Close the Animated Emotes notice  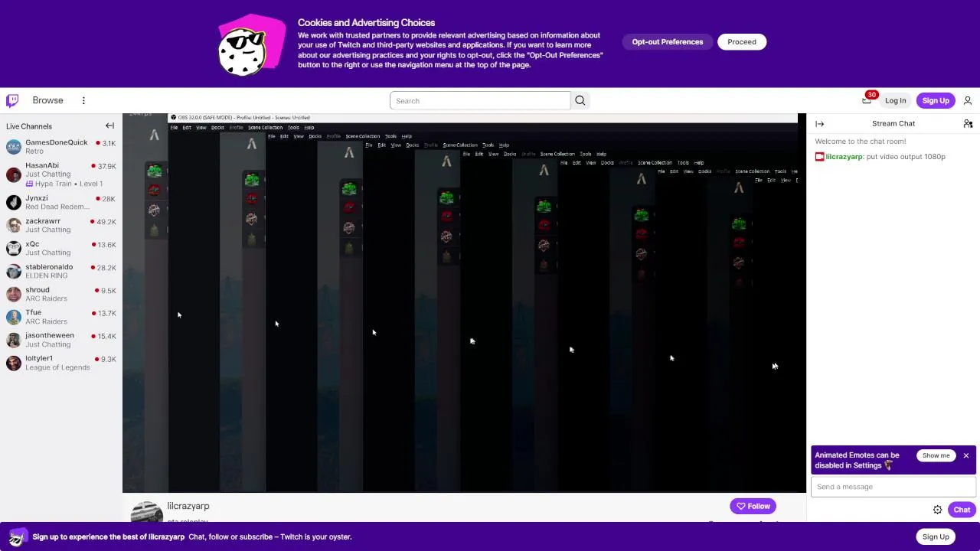[x=966, y=455]
